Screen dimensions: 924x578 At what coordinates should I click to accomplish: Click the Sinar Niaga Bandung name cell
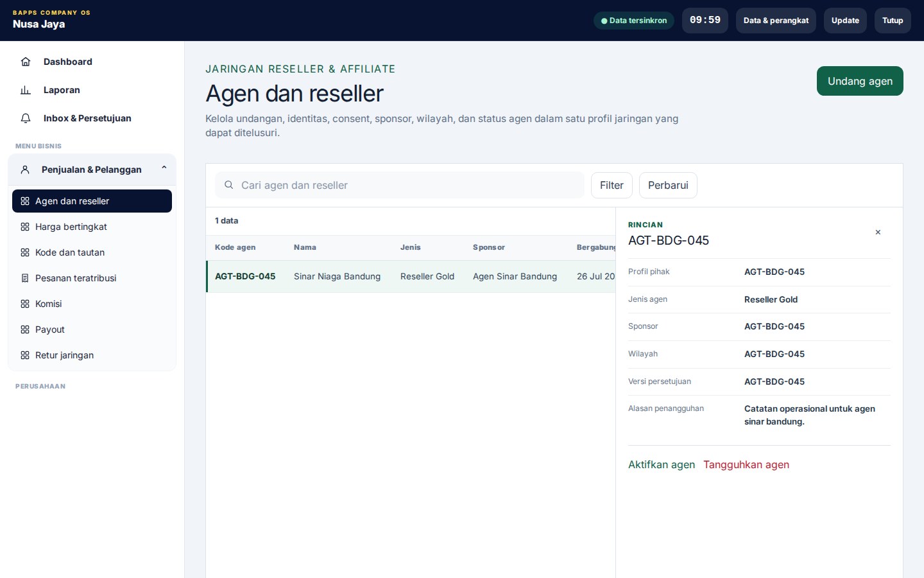[x=337, y=276]
